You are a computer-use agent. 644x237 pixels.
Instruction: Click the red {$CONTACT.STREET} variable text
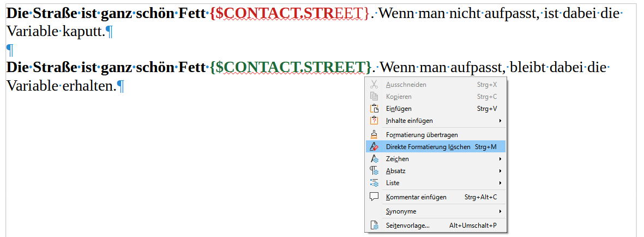click(x=289, y=13)
